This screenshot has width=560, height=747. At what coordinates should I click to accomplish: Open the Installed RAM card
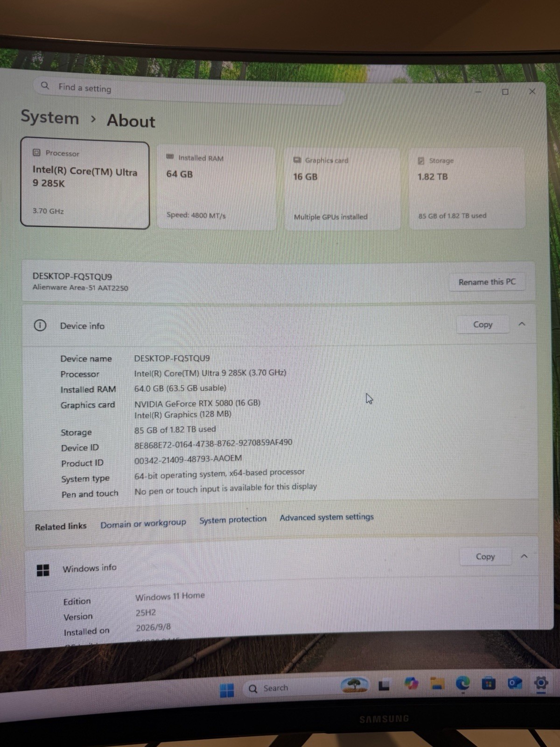click(216, 188)
